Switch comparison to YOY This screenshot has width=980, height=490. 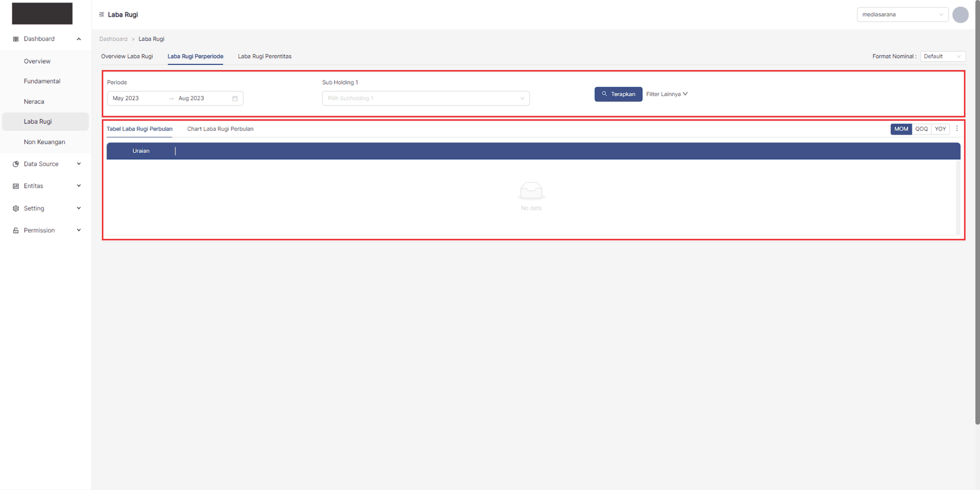[940, 129]
